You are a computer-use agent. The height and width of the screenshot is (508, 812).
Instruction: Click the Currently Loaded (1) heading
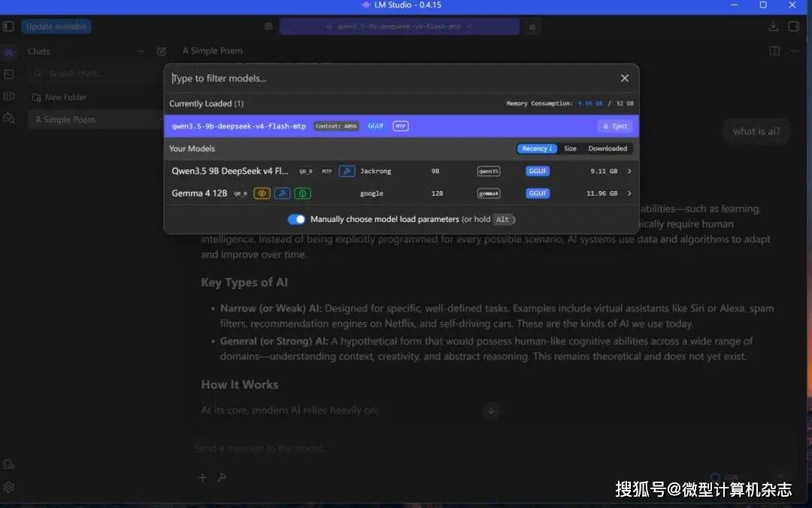pos(206,104)
